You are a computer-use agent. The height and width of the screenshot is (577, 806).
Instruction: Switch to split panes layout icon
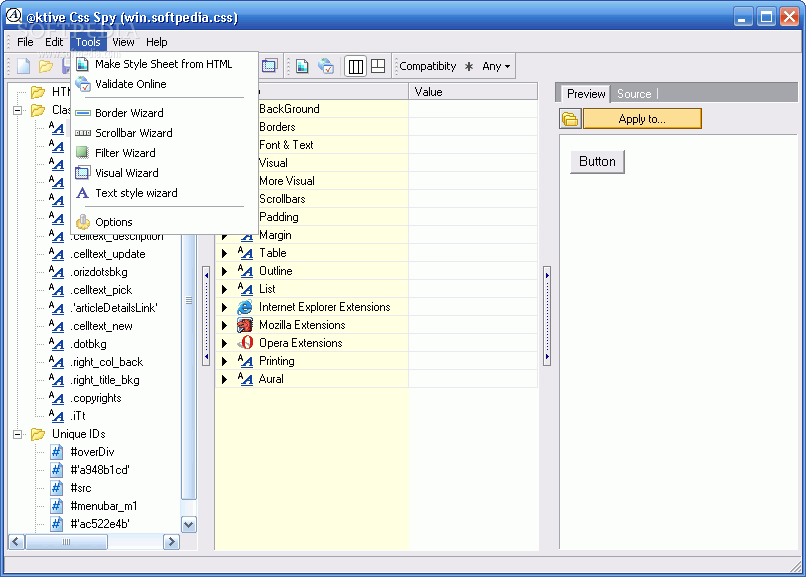click(x=378, y=66)
